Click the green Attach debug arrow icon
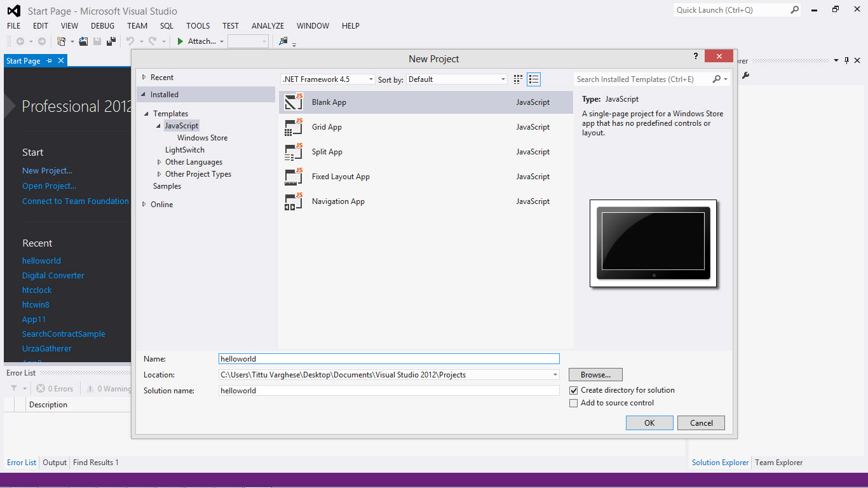Viewport: 868px width, 488px height. click(180, 41)
